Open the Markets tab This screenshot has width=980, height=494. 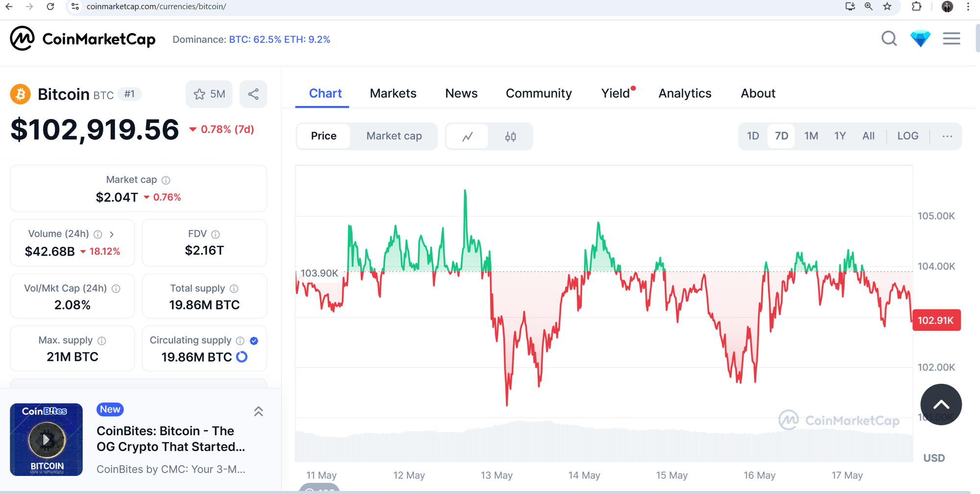coord(393,94)
